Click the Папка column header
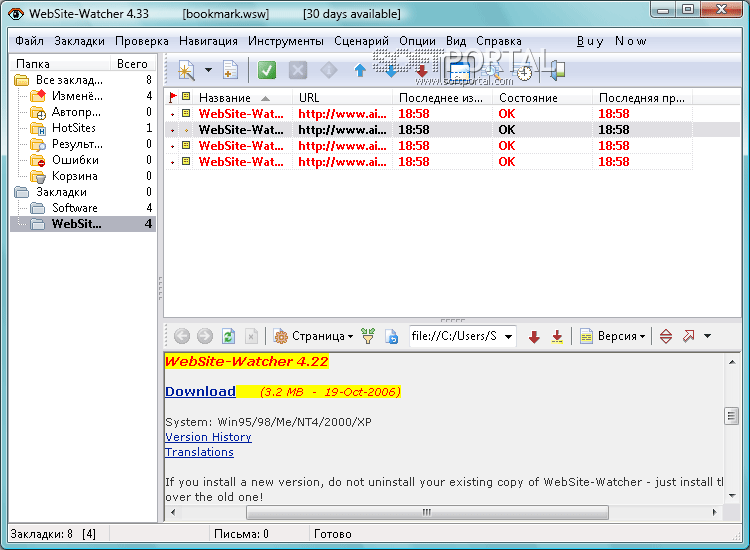750x550 pixels. coord(60,64)
